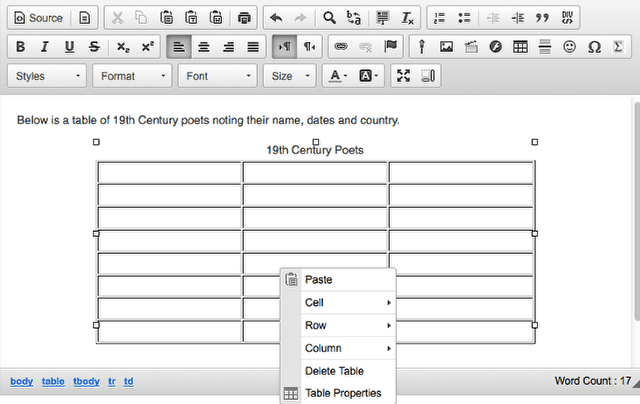Choose Paste from context menu
Viewport: 640px width, 404px height.
pyautogui.click(x=338, y=280)
